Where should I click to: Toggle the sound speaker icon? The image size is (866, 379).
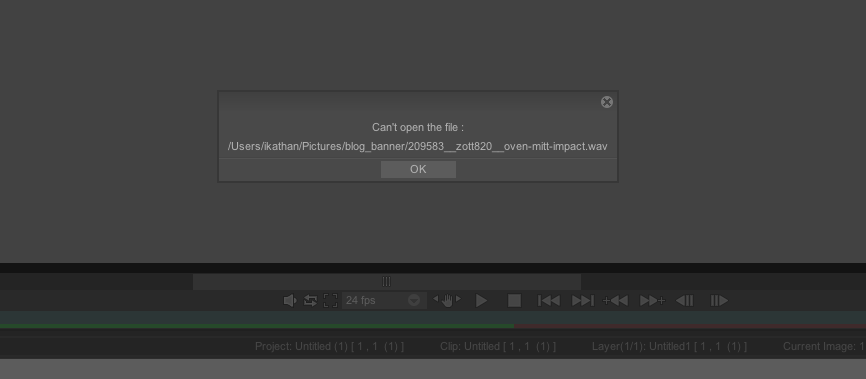point(289,301)
